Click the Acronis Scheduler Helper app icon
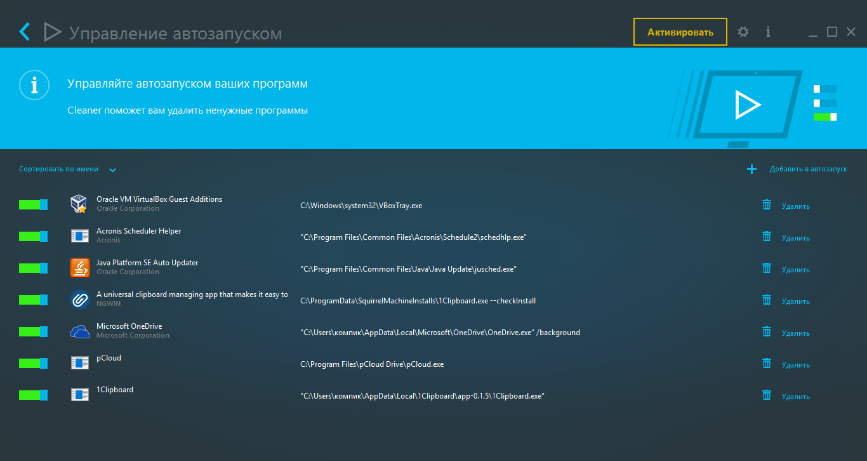 coord(80,236)
